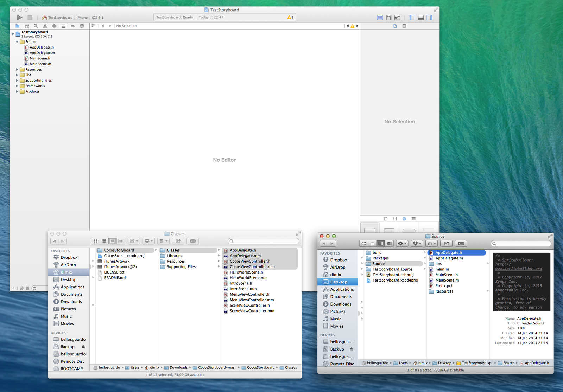Click Desktop in the Source Finder path bar

coord(442,363)
